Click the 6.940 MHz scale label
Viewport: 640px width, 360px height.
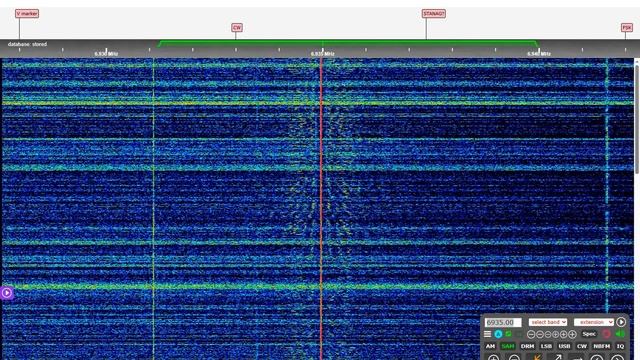[x=539, y=54]
